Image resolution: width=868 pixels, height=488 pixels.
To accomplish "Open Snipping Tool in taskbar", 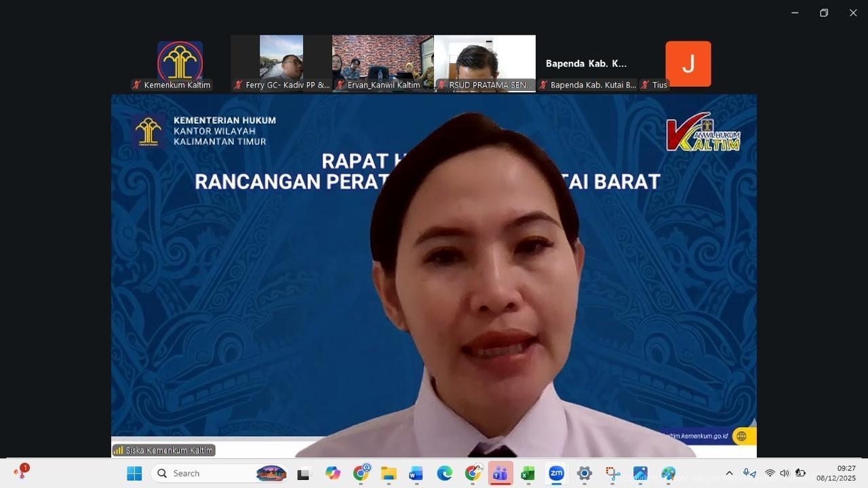I will point(612,473).
